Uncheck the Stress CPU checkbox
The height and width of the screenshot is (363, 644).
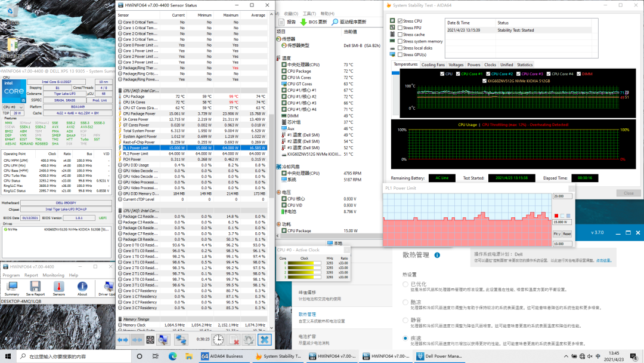[400, 21]
